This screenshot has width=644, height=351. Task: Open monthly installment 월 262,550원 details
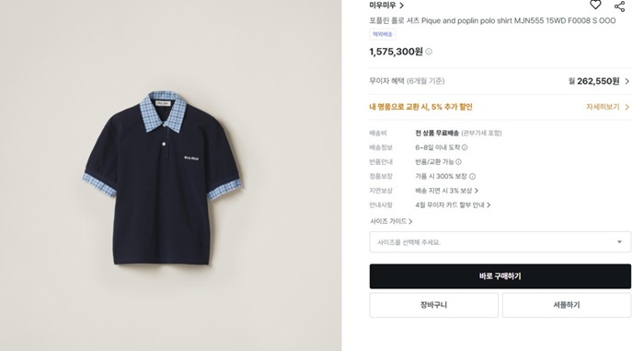(599, 81)
